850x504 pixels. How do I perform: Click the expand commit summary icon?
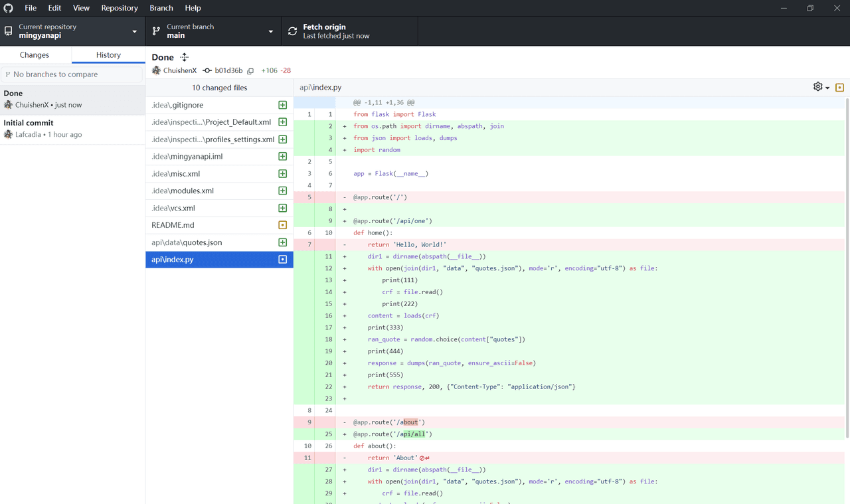pos(185,58)
